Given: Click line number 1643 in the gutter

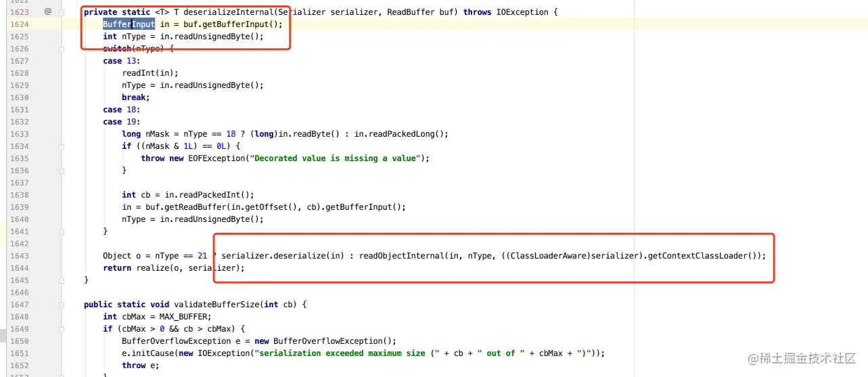Looking at the screenshot, I should tap(19, 255).
